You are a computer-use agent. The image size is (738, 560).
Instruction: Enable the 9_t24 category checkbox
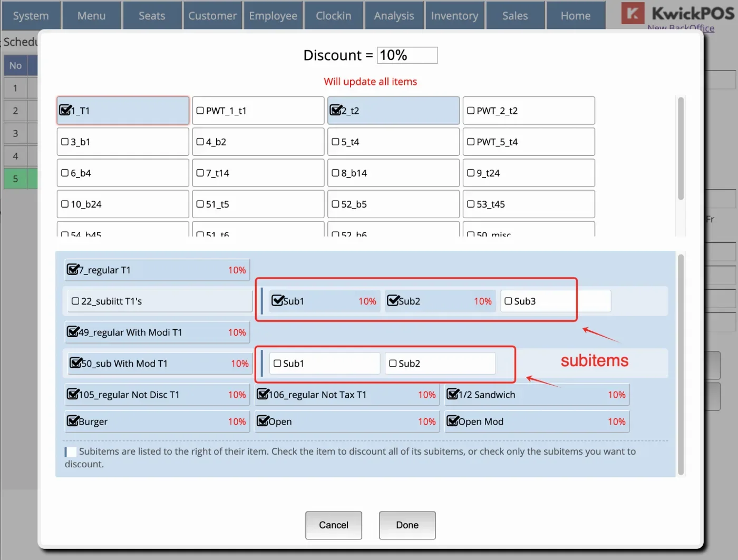pyautogui.click(x=471, y=173)
